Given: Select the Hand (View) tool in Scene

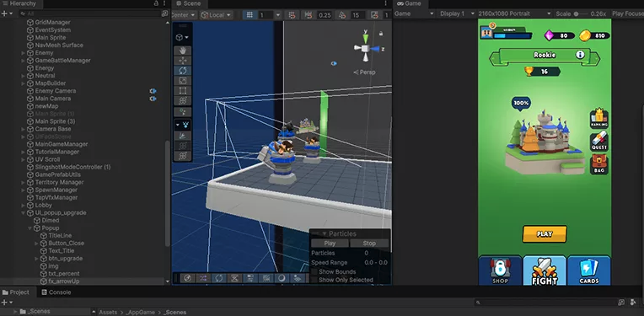Looking at the screenshot, I should tap(183, 51).
